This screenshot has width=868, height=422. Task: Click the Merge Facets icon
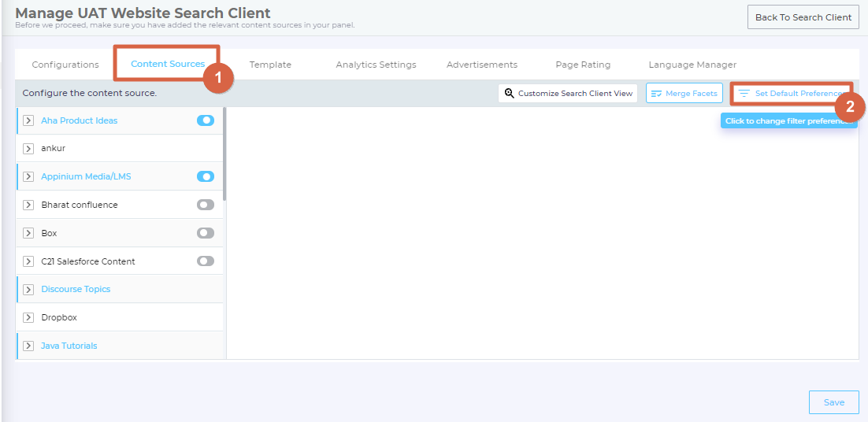coord(656,94)
